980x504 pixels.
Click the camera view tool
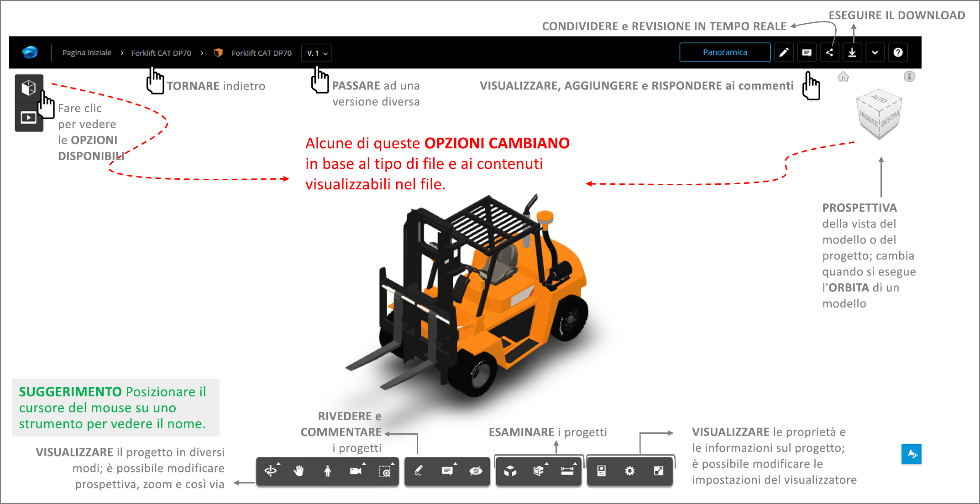tap(356, 471)
